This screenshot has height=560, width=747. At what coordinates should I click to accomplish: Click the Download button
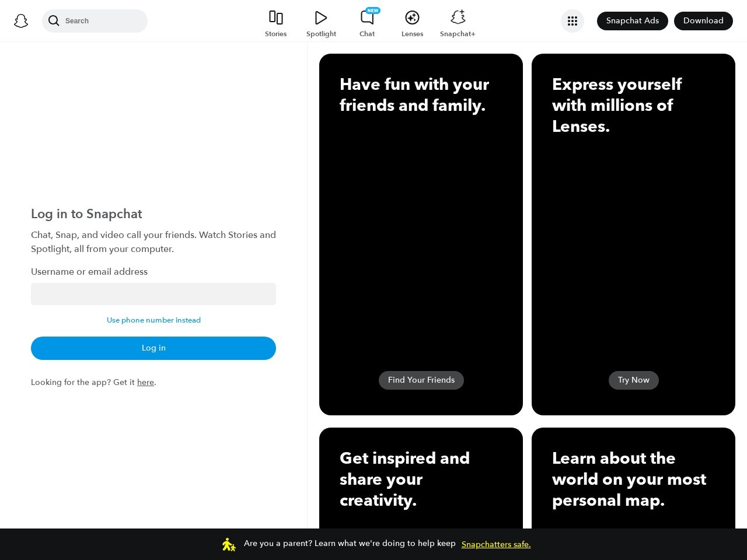coord(703,21)
